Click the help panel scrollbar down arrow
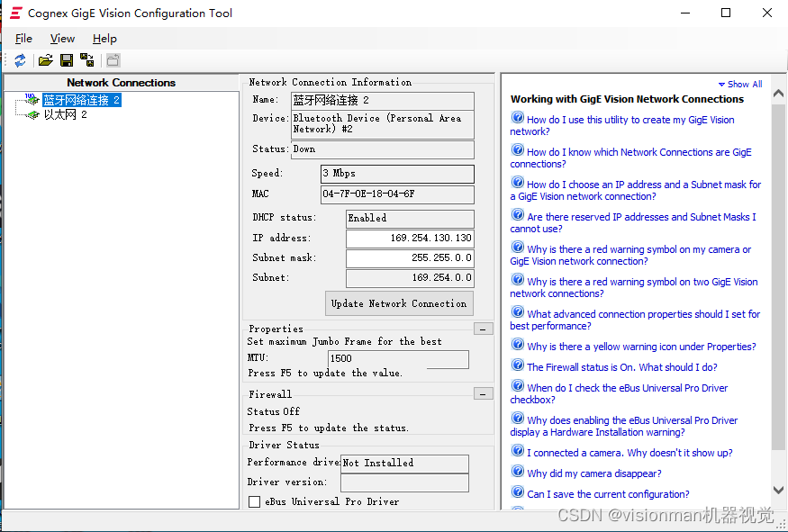 778,490
